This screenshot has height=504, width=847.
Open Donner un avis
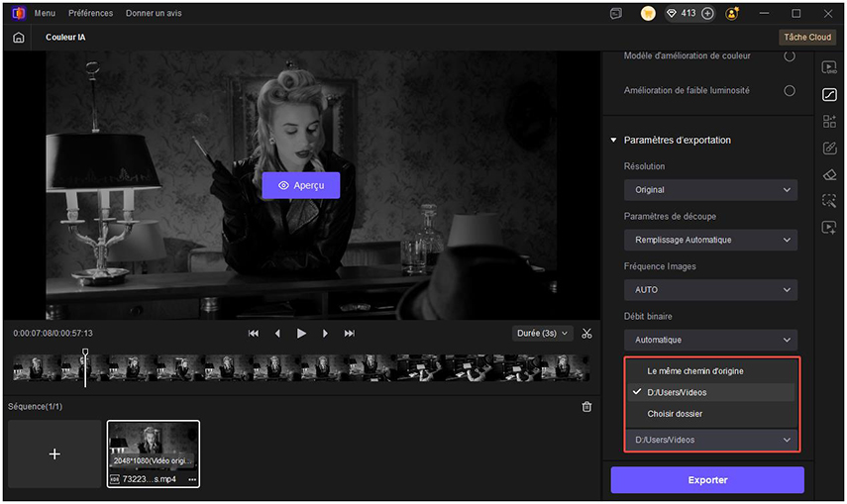pyautogui.click(x=154, y=13)
